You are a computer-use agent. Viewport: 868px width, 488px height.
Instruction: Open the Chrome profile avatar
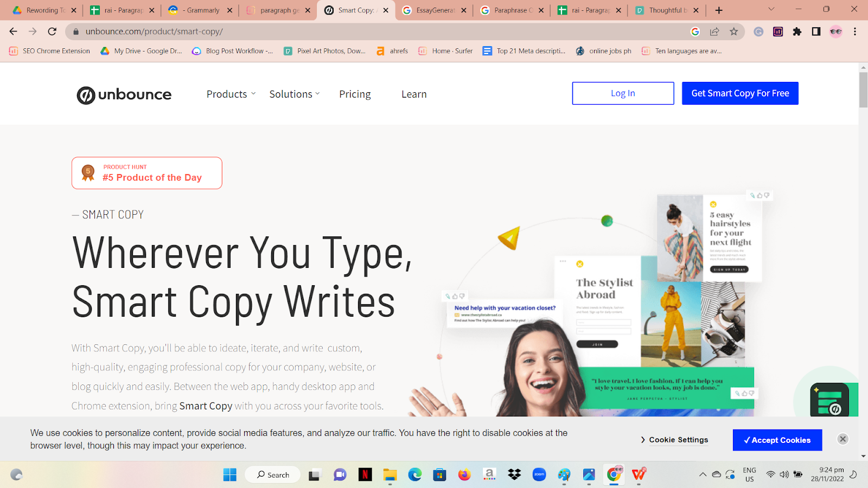835,31
